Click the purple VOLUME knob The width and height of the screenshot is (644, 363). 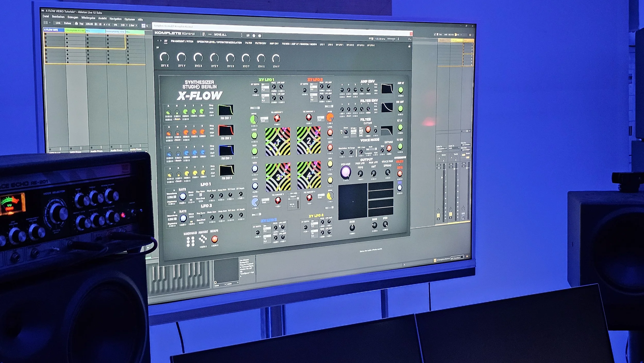345,172
